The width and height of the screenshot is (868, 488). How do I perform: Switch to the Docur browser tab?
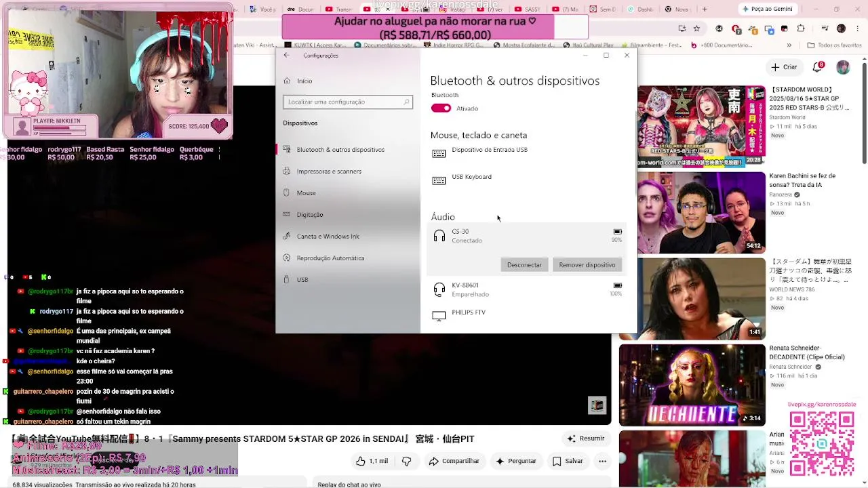[300, 9]
